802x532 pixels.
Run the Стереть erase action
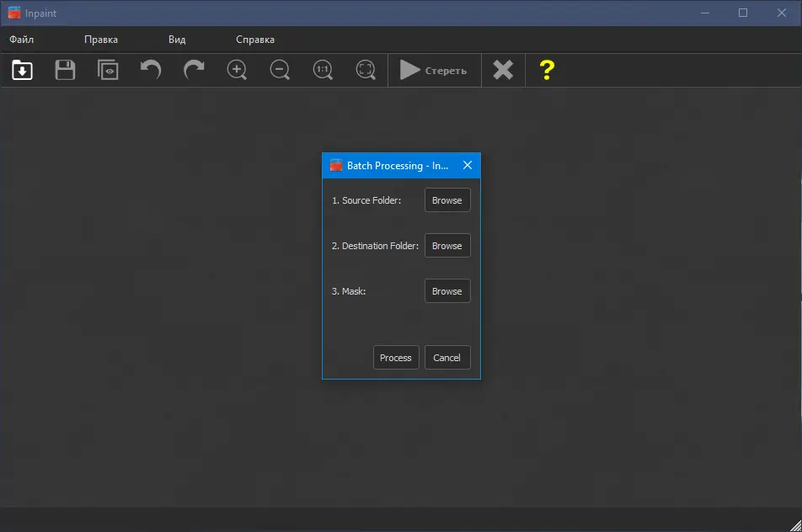point(434,70)
